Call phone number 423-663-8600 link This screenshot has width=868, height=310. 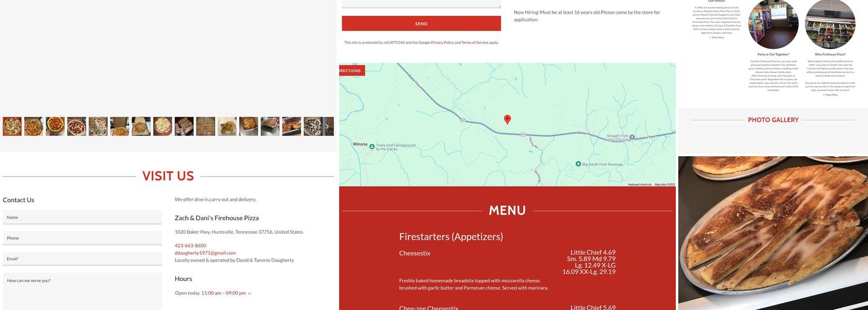pyautogui.click(x=190, y=246)
